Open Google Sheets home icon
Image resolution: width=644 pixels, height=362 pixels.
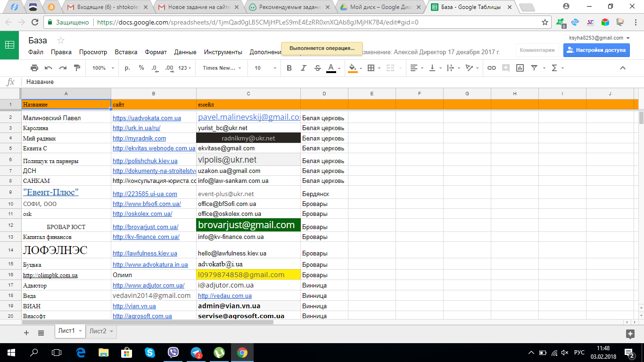pyautogui.click(x=9, y=45)
